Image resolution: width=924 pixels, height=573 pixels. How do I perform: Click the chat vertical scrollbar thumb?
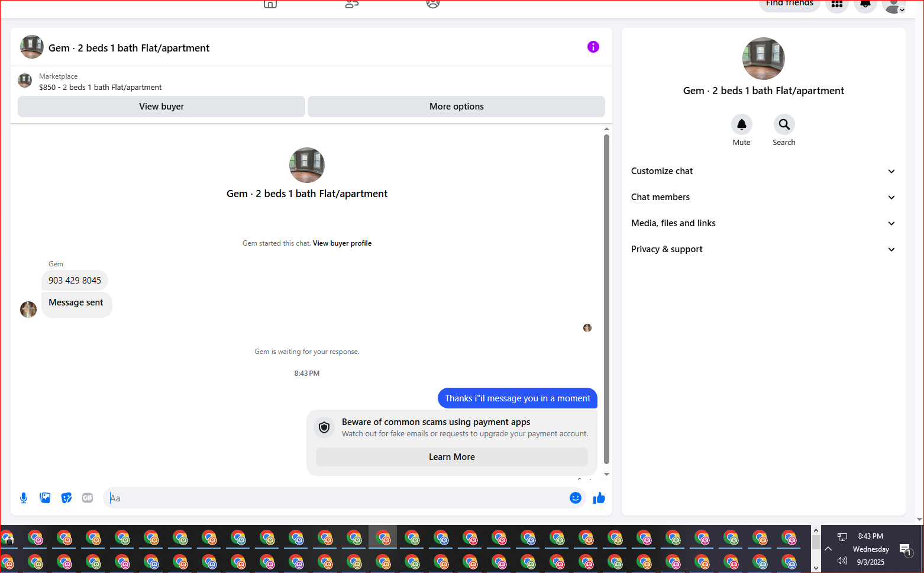coord(606,299)
